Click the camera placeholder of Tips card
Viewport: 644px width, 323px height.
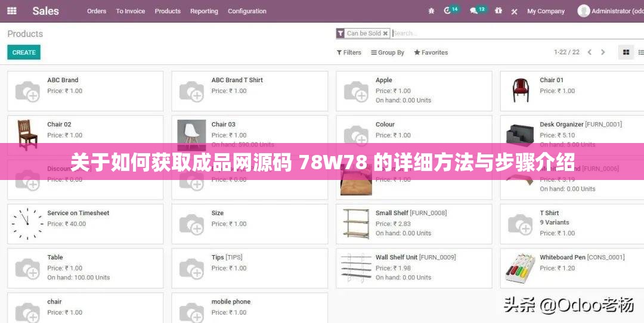point(192,268)
